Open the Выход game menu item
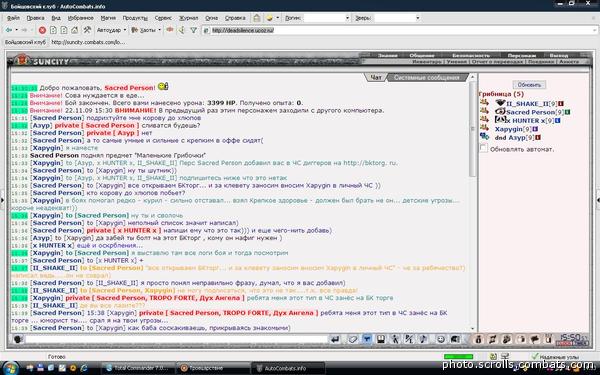The height and width of the screenshot is (375, 600). click(559, 55)
